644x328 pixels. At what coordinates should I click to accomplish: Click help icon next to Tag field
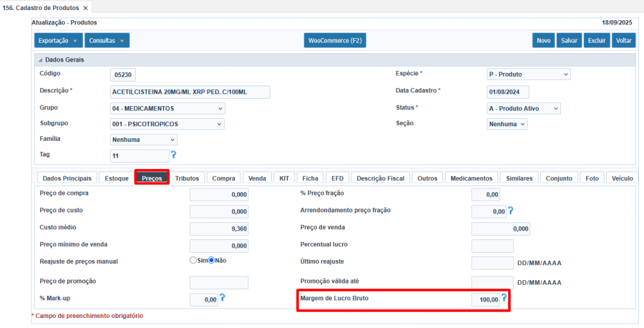[x=174, y=155]
